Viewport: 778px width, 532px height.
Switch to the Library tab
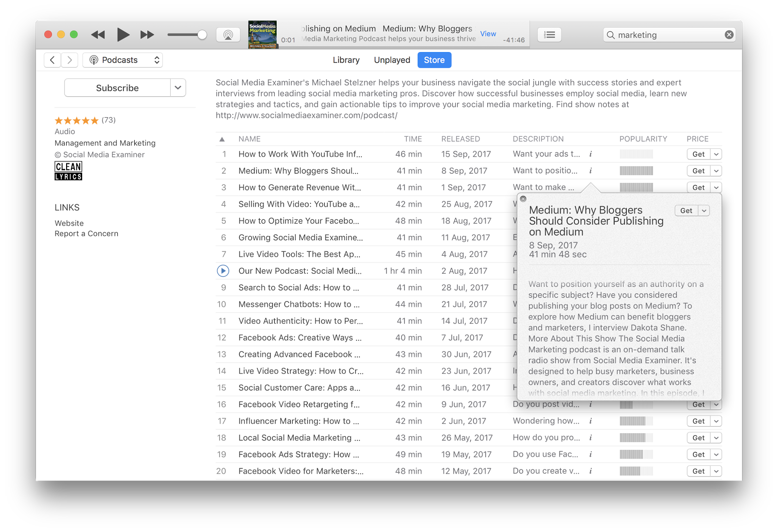[x=346, y=60]
